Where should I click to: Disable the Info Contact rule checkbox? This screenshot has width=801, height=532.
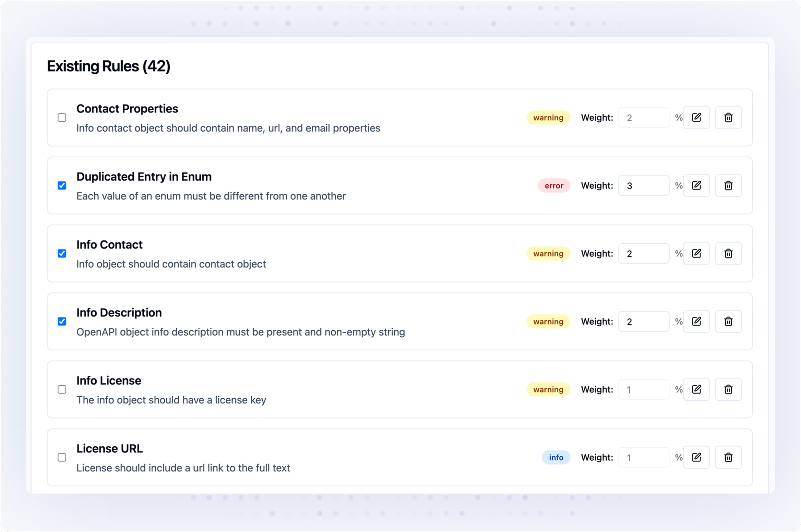click(62, 253)
